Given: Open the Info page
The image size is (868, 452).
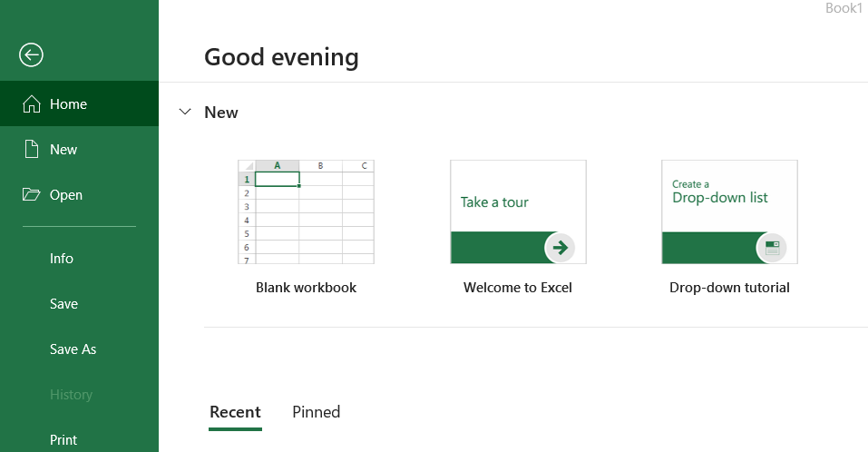Looking at the screenshot, I should 62,259.
